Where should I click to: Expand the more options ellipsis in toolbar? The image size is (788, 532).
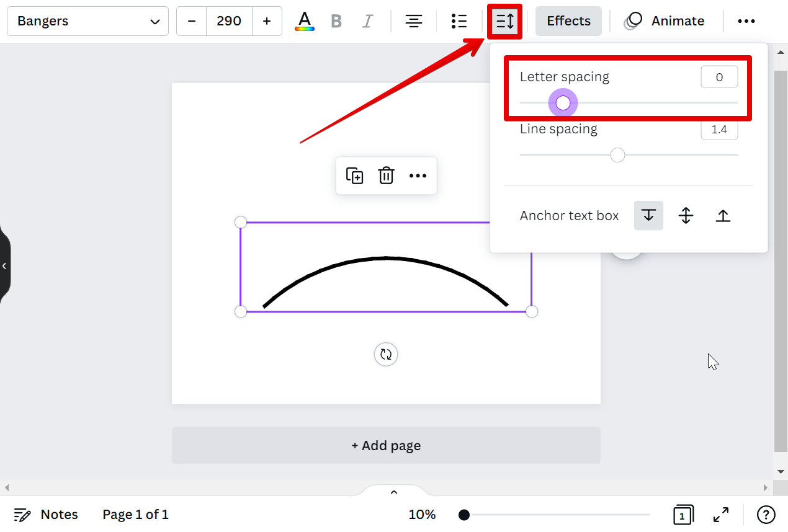coord(746,21)
